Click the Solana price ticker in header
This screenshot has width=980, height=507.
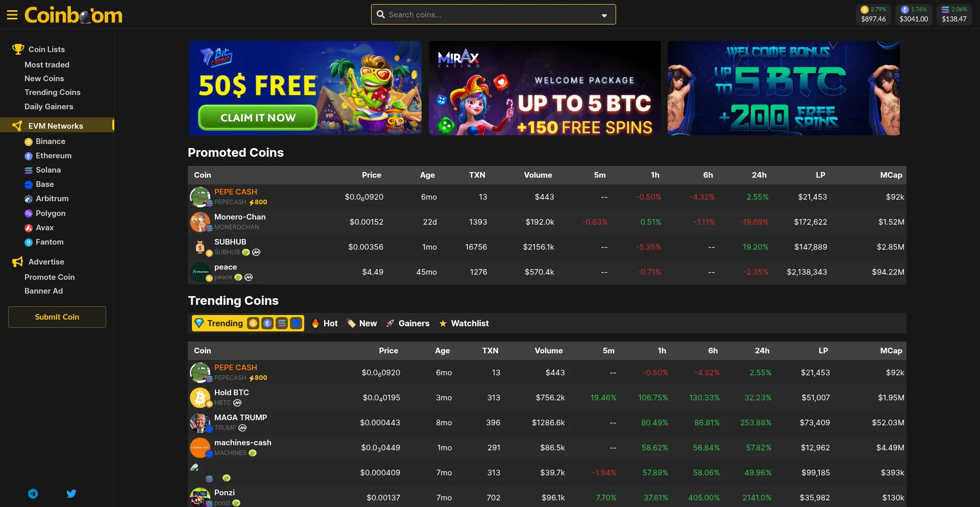pos(954,14)
